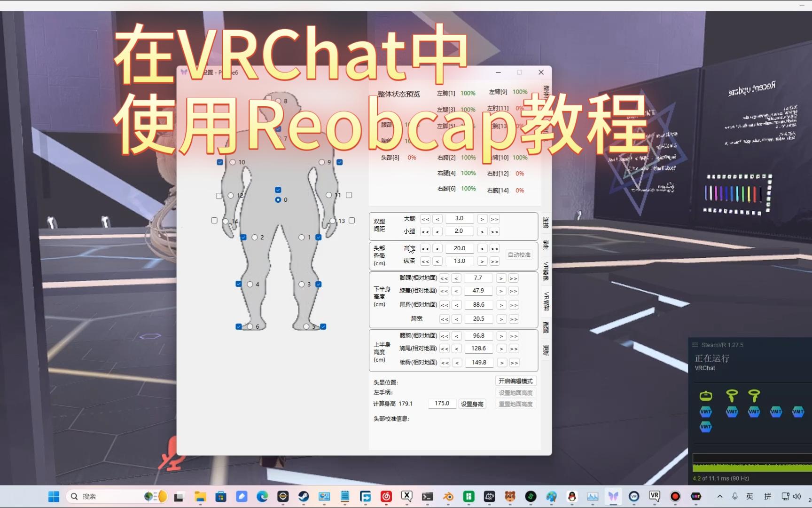Switch to 连接 side tab

click(546, 222)
